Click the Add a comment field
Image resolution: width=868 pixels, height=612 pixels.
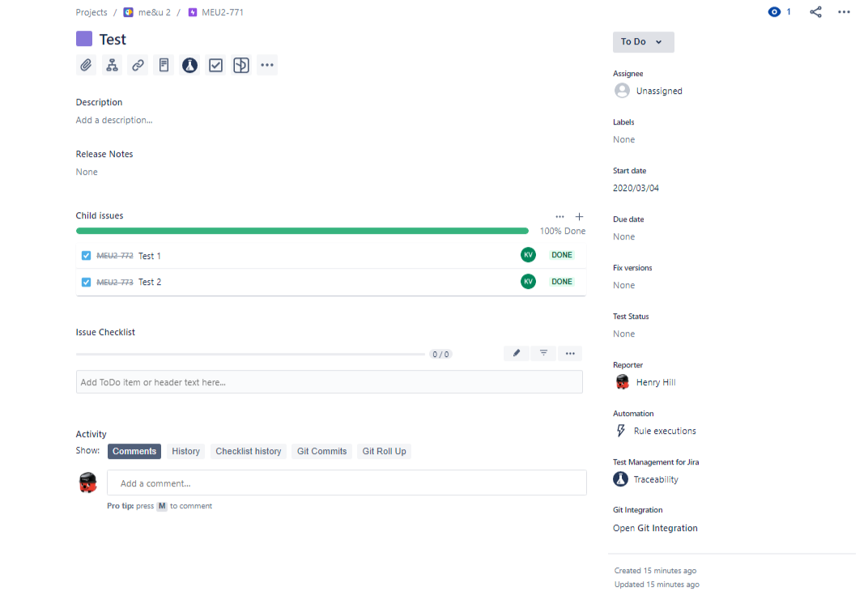(347, 483)
